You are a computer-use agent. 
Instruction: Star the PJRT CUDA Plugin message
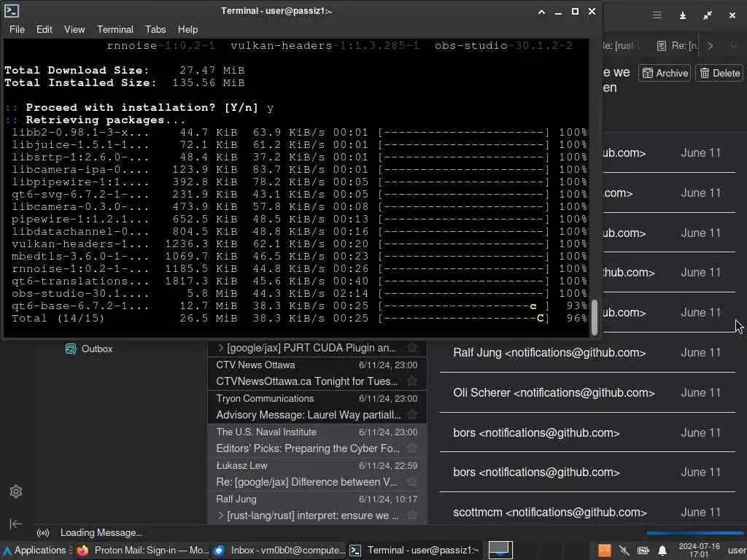point(412,348)
